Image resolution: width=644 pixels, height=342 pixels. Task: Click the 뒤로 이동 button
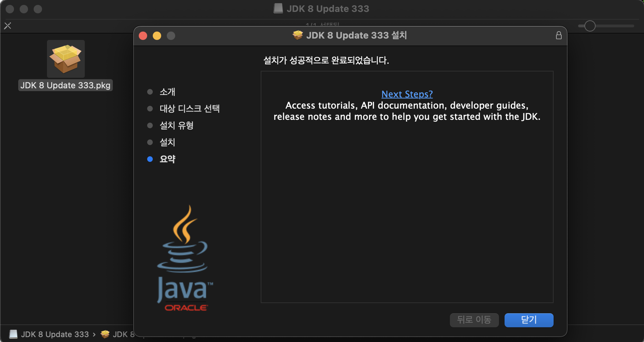(x=474, y=320)
